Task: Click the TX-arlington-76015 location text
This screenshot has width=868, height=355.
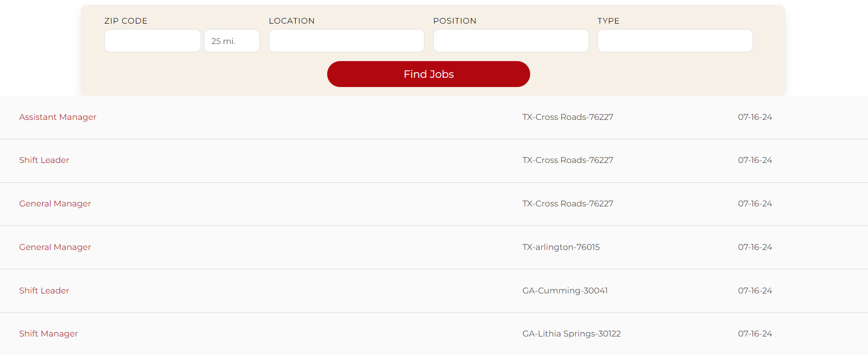Action: tap(561, 247)
